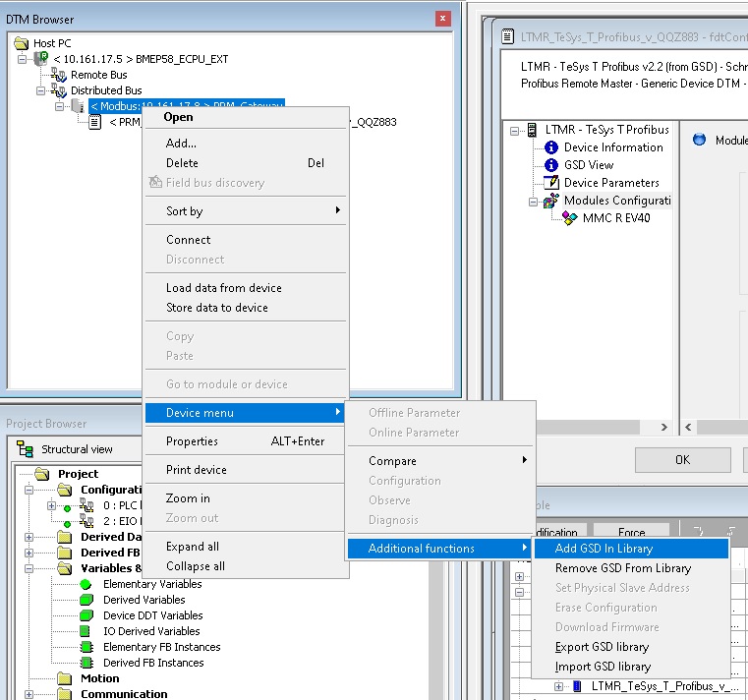Image resolution: width=748 pixels, height=700 pixels.
Task: Choose Properties in the context menu
Action: pyautogui.click(x=246, y=440)
